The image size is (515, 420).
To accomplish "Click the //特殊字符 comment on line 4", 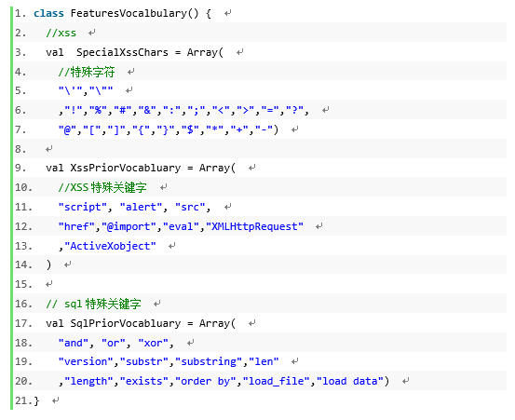I will (87, 72).
